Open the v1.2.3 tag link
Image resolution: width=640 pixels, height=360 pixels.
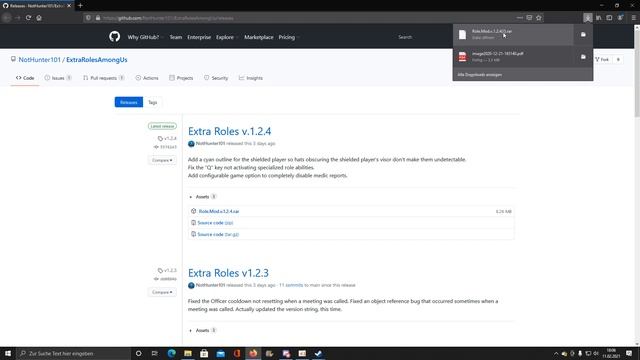167,270
